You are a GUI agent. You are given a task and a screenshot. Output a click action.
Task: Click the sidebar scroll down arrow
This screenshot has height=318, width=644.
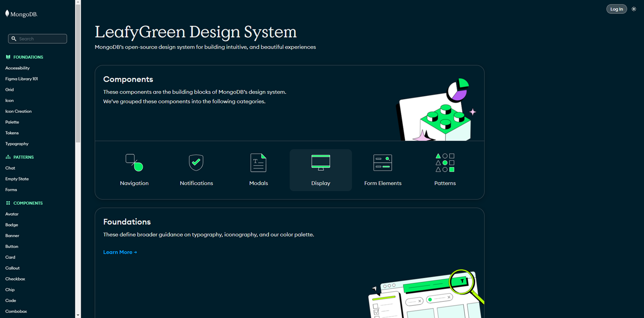click(x=78, y=315)
